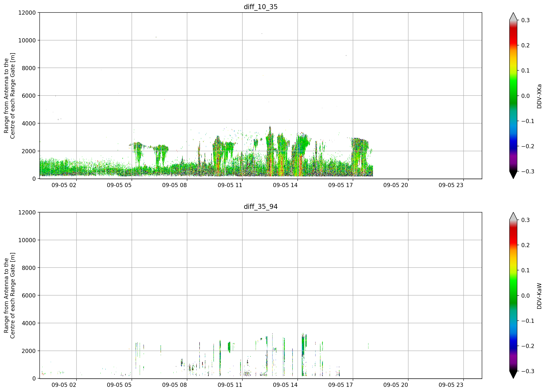Click black lower extension arrow of DDV-XKa colorbar
The image size is (546, 392).
point(513,175)
